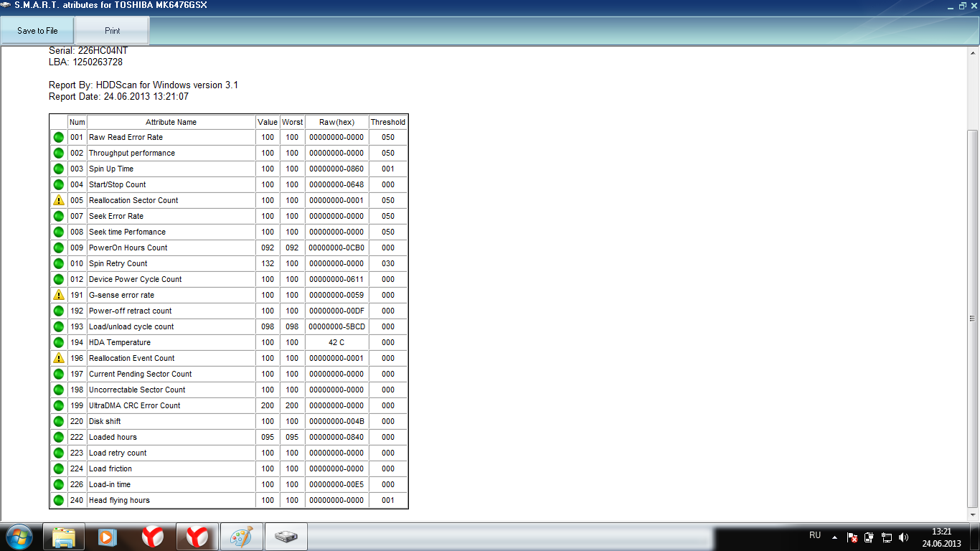Click the Num column header
This screenshot has width=980, height=551.
(x=77, y=122)
